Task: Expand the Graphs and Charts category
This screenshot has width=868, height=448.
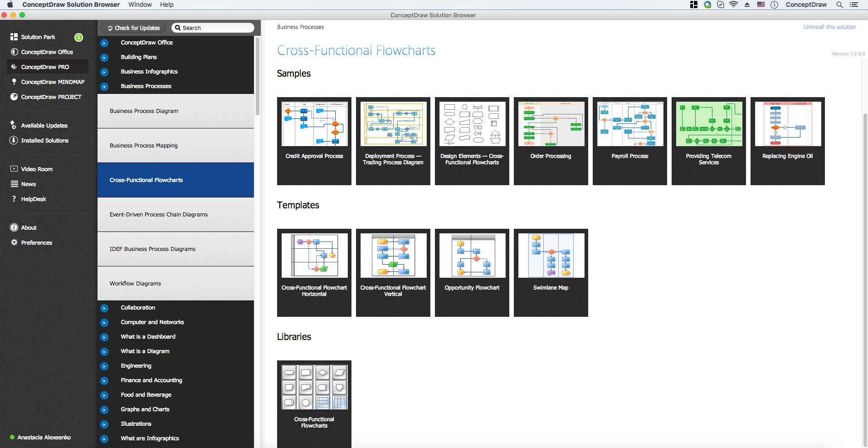Action: (104, 409)
